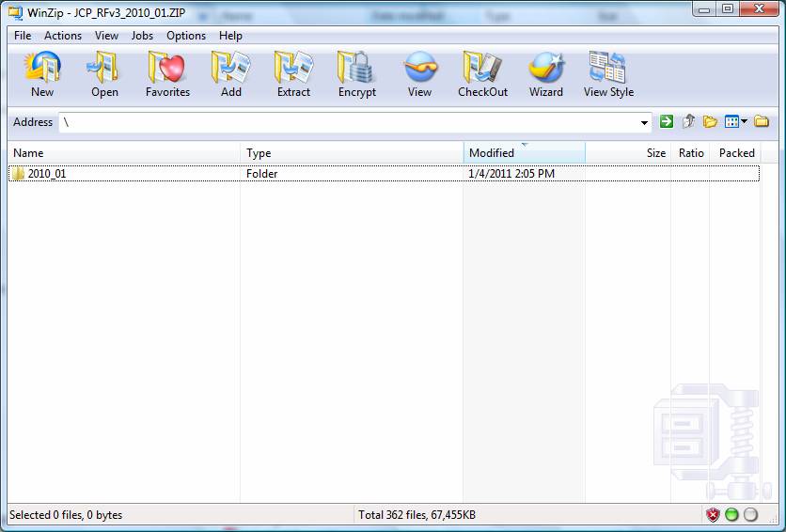
Task: Click the red shield status icon
Action: click(713, 514)
